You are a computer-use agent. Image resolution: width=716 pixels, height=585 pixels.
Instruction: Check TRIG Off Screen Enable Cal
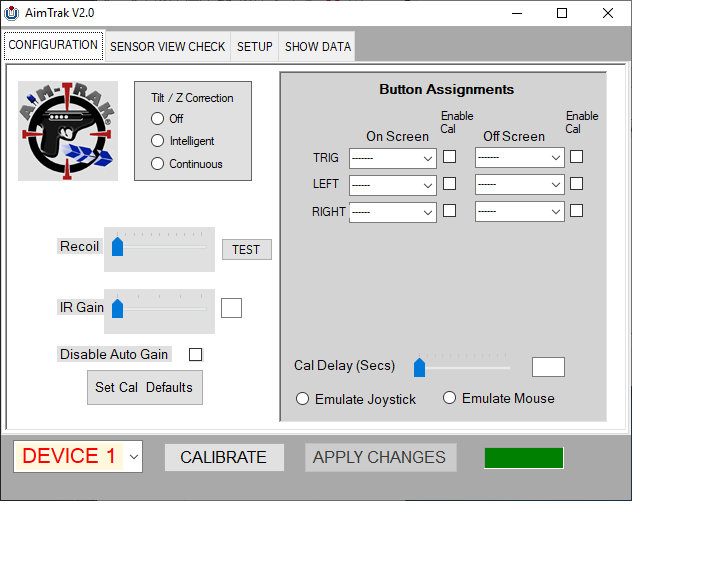577,157
